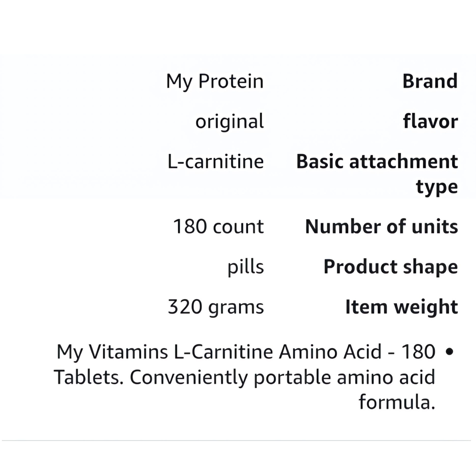Click the word Conveniently in the description
The image size is (476, 476).
(x=189, y=377)
